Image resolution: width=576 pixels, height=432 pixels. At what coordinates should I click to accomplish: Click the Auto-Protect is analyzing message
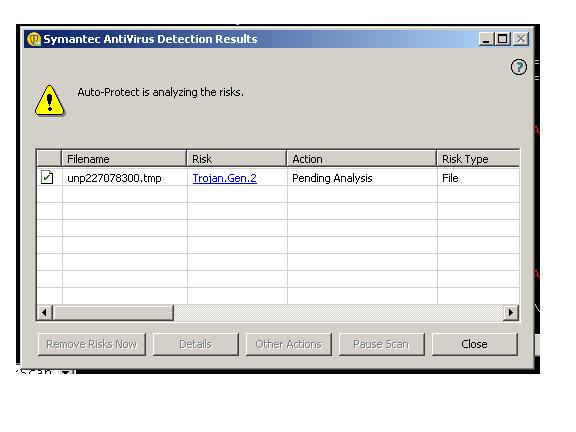coord(161,92)
